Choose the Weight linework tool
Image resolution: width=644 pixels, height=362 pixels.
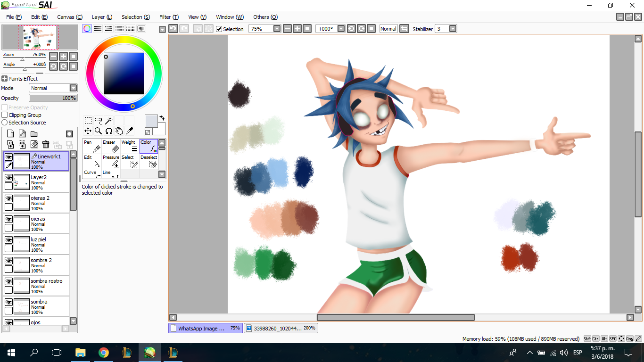click(x=130, y=146)
